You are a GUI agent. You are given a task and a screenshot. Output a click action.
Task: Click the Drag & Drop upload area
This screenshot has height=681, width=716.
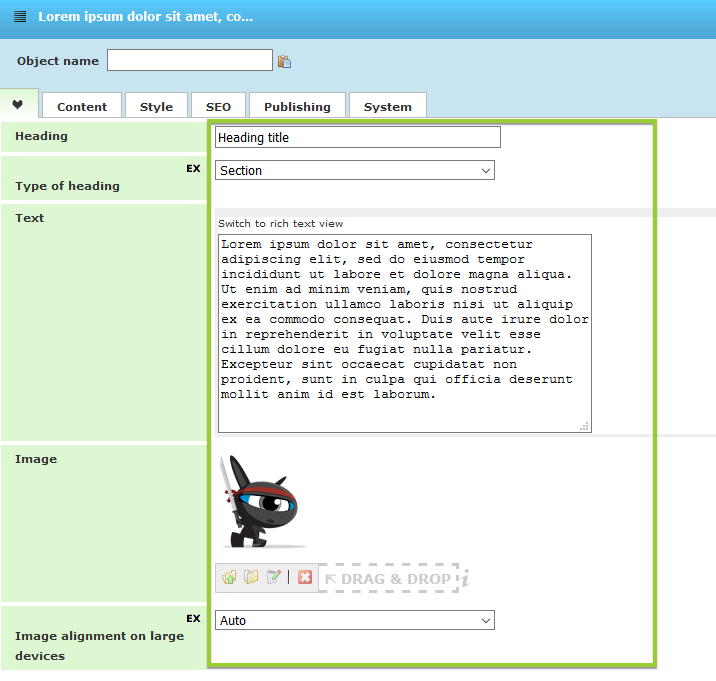pyautogui.click(x=388, y=579)
